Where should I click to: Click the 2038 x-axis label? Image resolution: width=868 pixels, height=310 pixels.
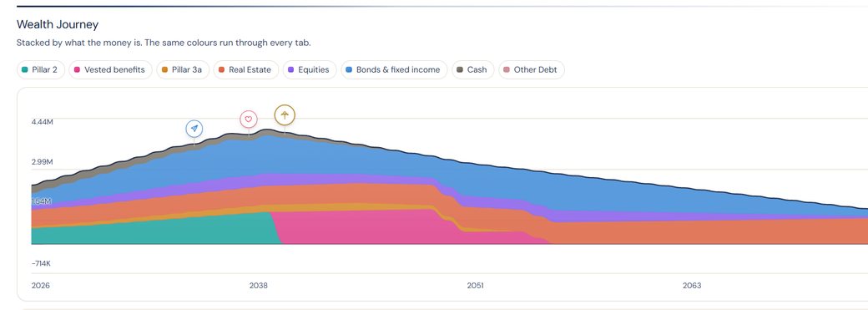coord(258,286)
